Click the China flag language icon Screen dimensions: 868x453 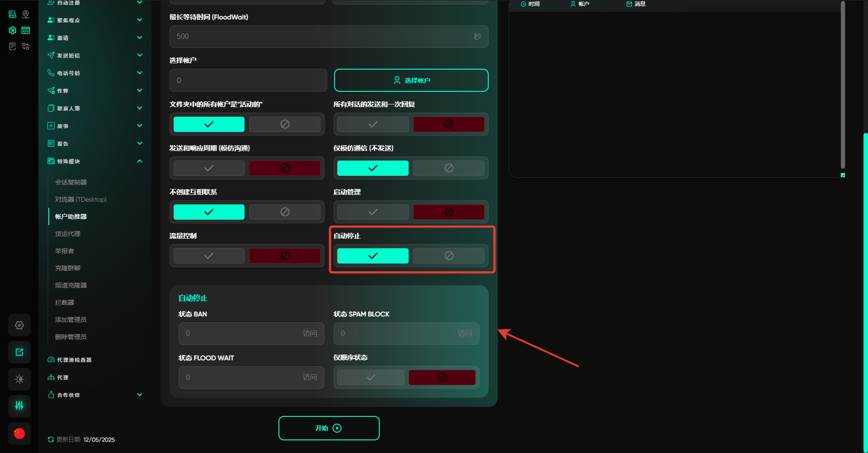[19, 434]
